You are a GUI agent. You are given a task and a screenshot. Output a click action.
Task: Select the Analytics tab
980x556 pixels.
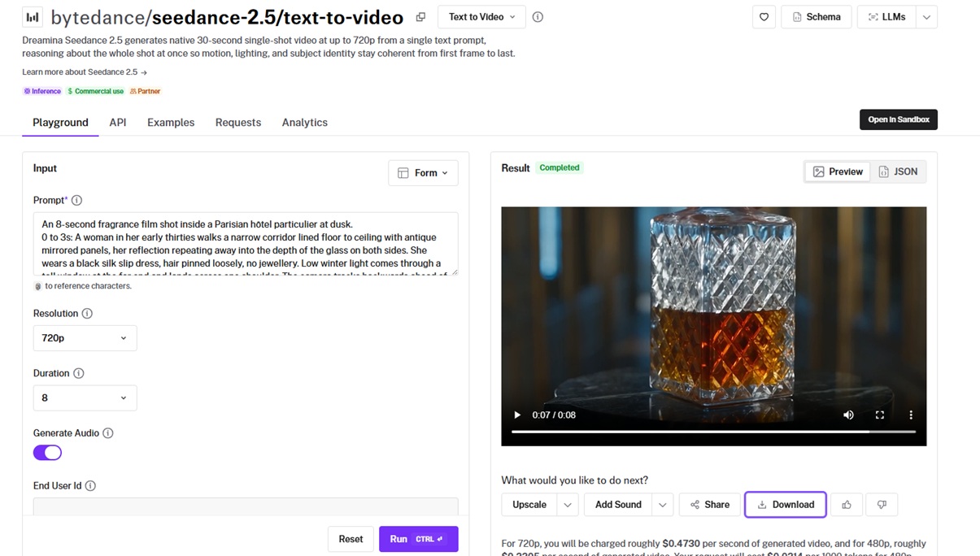(305, 123)
